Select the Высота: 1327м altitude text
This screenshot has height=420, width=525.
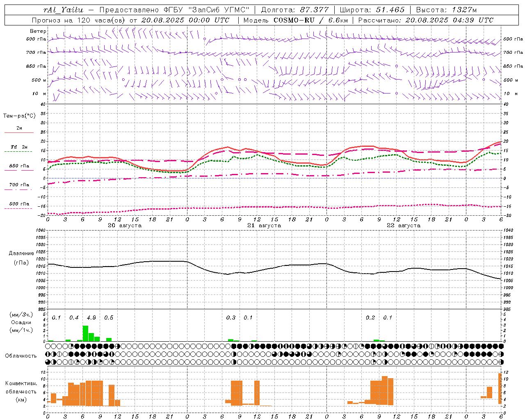coord(446,10)
